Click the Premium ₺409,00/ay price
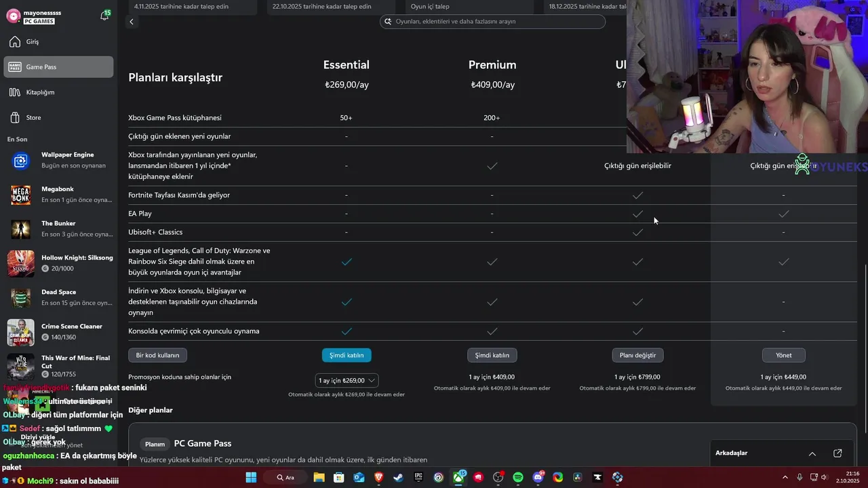Screen dimensions: 868x488 [x=493, y=85]
